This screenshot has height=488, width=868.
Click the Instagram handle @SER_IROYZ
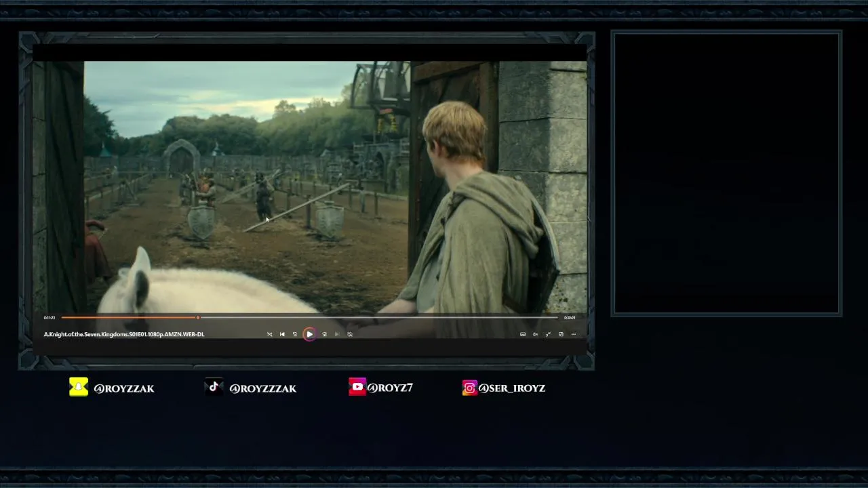pos(512,388)
